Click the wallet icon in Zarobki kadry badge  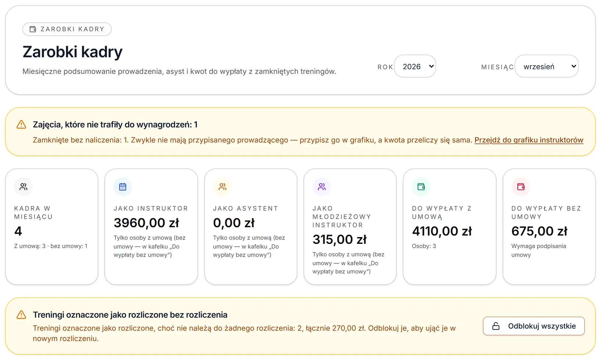click(x=33, y=29)
